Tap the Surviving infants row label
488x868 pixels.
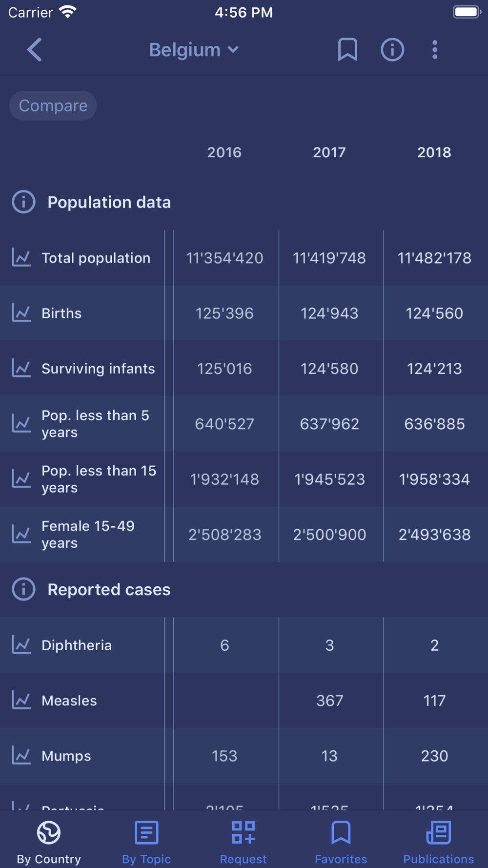[98, 369]
